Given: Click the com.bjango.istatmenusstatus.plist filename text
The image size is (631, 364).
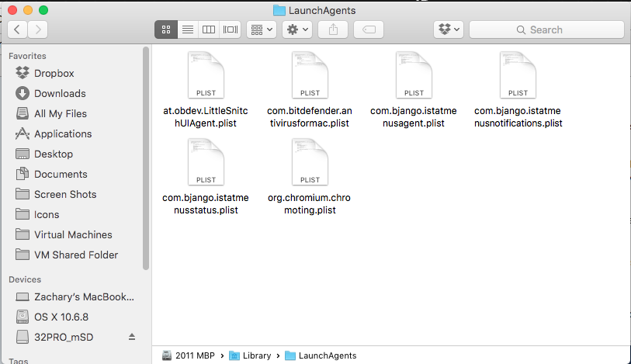Looking at the screenshot, I should click(x=206, y=203).
